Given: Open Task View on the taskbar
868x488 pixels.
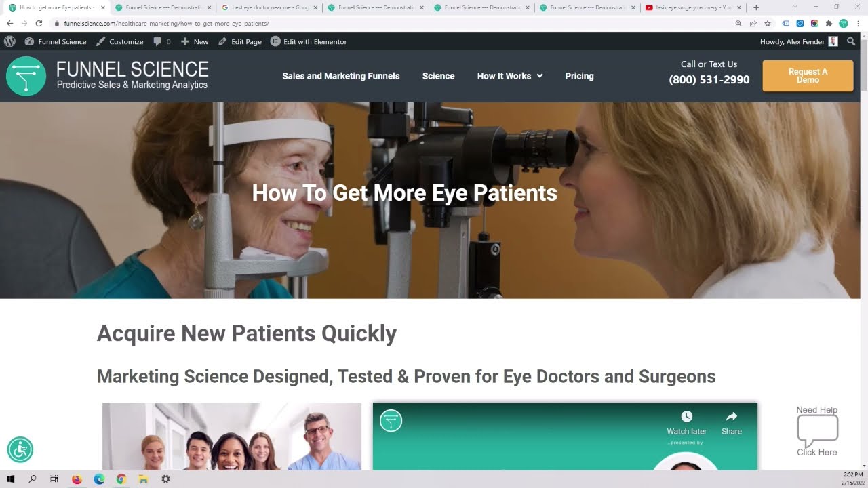Looking at the screenshot, I should pyautogui.click(x=54, y=479).
